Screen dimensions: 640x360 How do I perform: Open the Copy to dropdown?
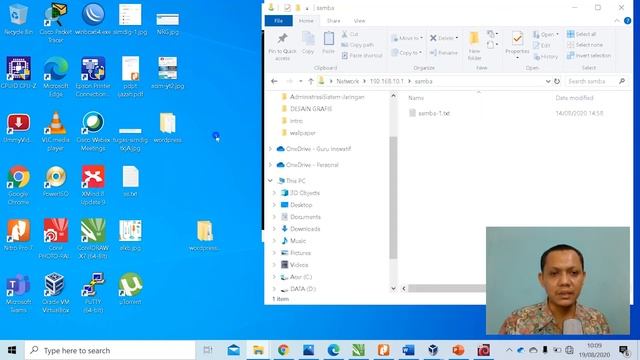point(406,53)
